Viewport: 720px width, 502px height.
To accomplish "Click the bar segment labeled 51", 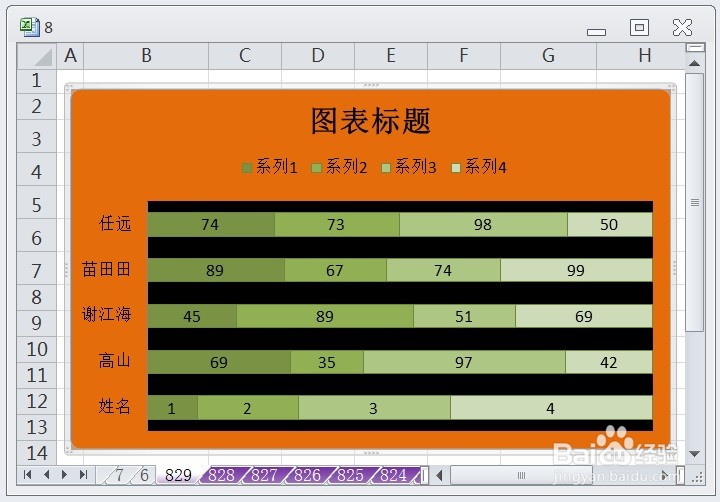I will pyautogui.click(x=464, y=316).
